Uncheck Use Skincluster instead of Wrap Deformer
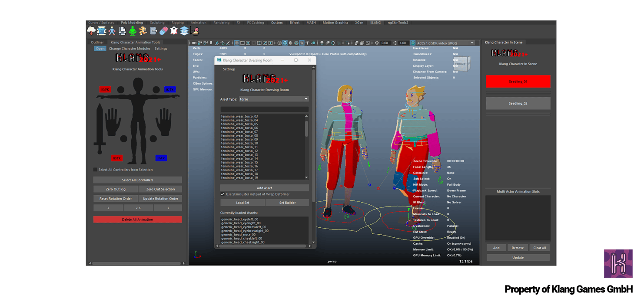The height and width of the screenshot is (305, 644). [x=223, y=194]
